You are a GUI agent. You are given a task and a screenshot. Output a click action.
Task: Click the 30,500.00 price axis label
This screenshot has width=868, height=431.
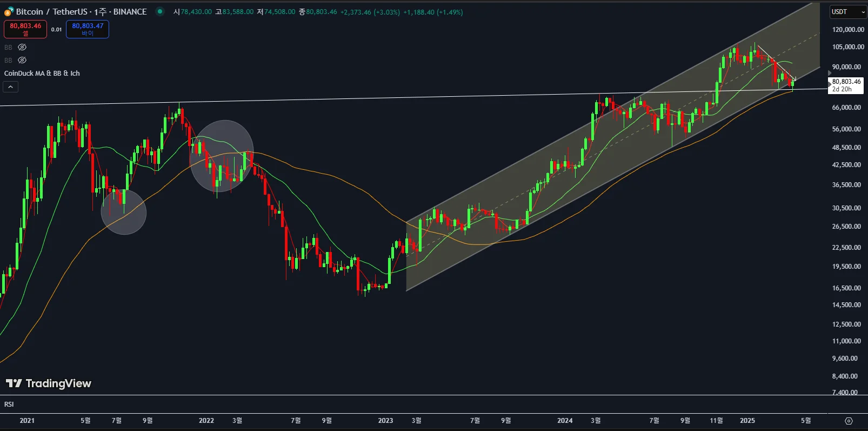(x=847, y=208)
